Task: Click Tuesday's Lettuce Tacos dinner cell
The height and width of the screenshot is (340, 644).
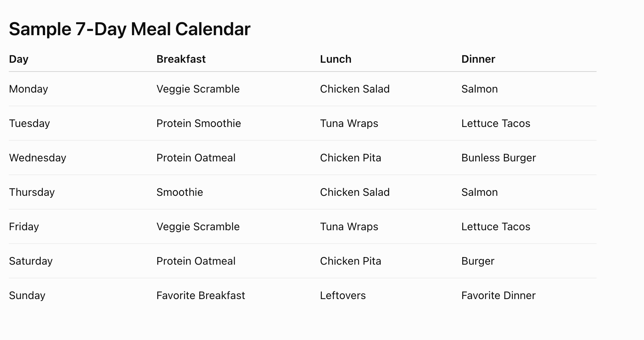Action: (x=496, y=123)
